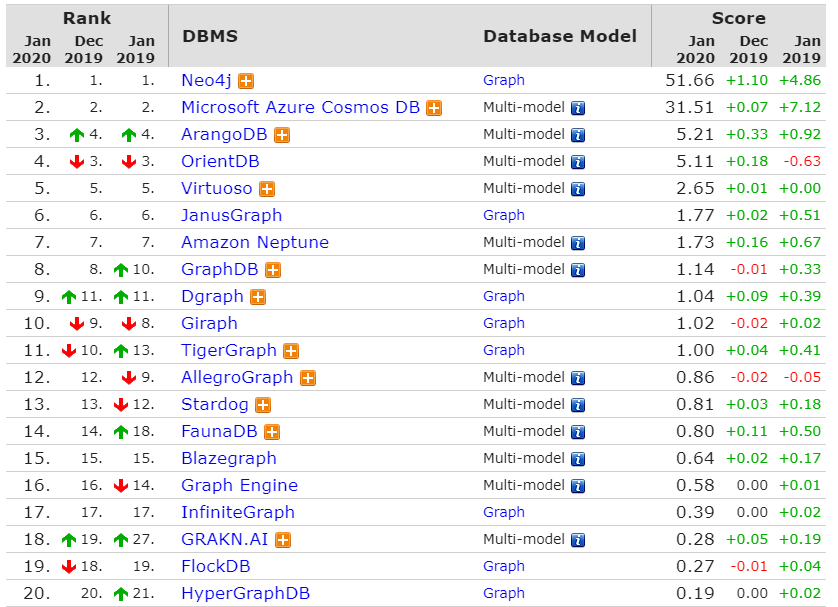Click the Graph model link for HyperGraphDB
Viewport: 838px width, 607px height.
coord(504,593)
